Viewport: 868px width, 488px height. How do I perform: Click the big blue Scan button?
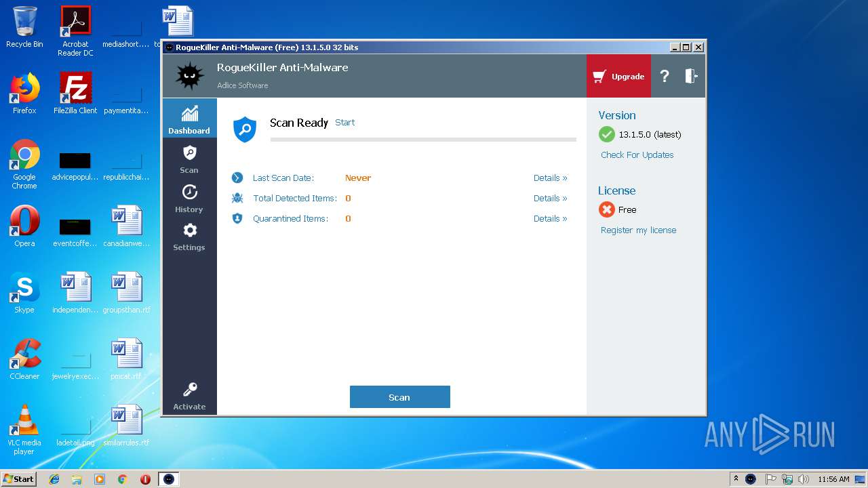click(400, 397)
